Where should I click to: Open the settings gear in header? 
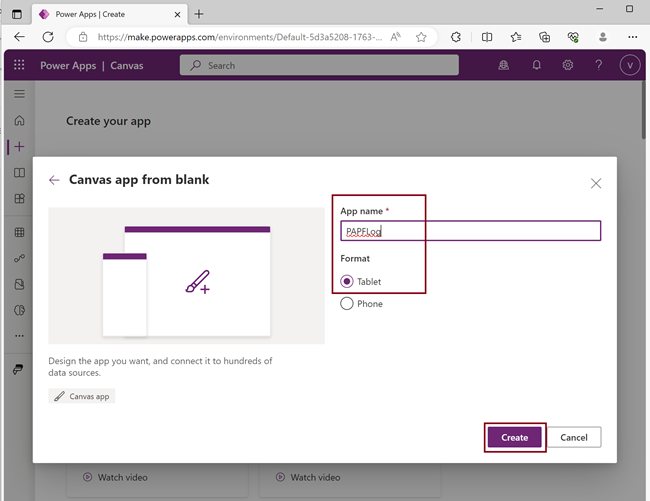click(x=568, y=65)
